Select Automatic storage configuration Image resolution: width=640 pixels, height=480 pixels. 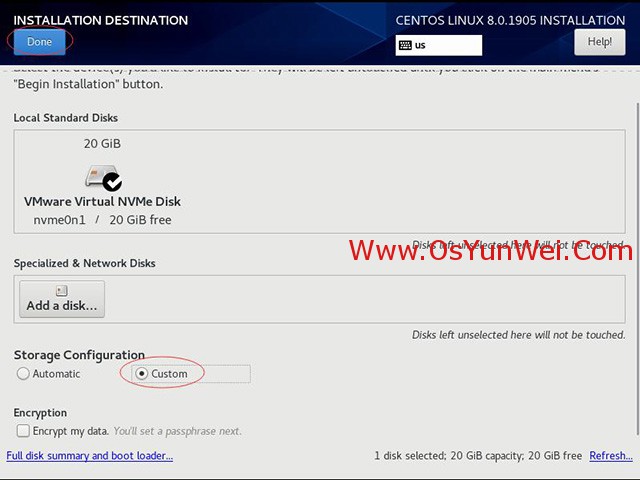pos(23,374)
